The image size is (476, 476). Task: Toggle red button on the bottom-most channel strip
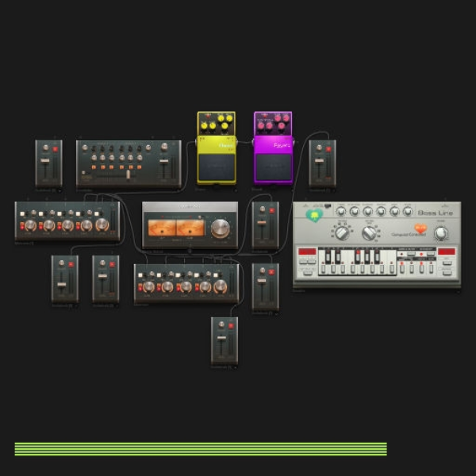pyautogui.click(x=231, y=326)
